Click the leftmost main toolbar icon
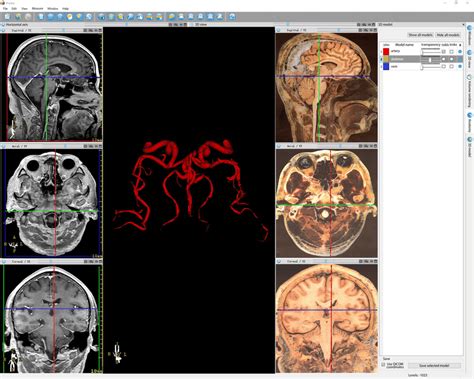Image resolution: width=474 pixels, height=379 pixels. point(7,17)
